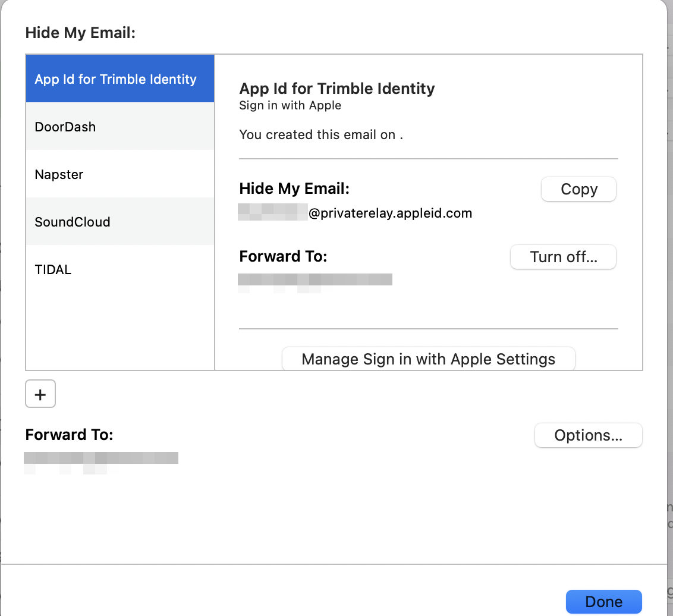673x616 pixels.
Task: Open Forward To Options…
Action: pyautogui.click(x=588, y=435)
